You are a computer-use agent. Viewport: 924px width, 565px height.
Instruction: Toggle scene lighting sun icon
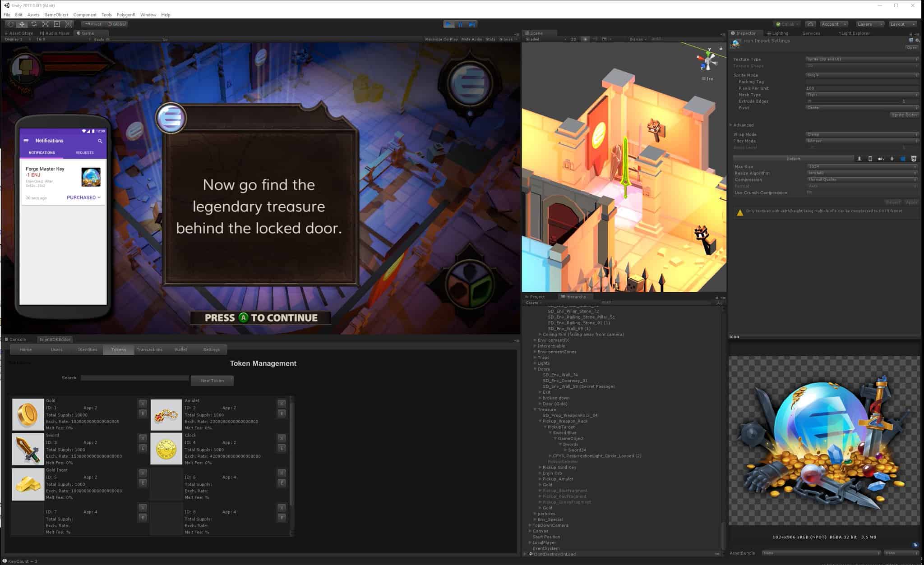pyautogui.click(x=585, y=39)
